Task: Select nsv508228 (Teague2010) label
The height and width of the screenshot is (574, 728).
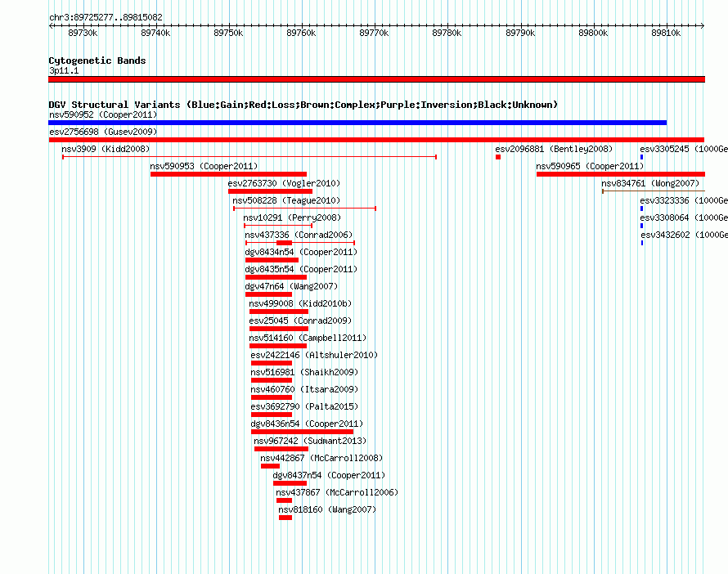Action: [x=286, y=200]
